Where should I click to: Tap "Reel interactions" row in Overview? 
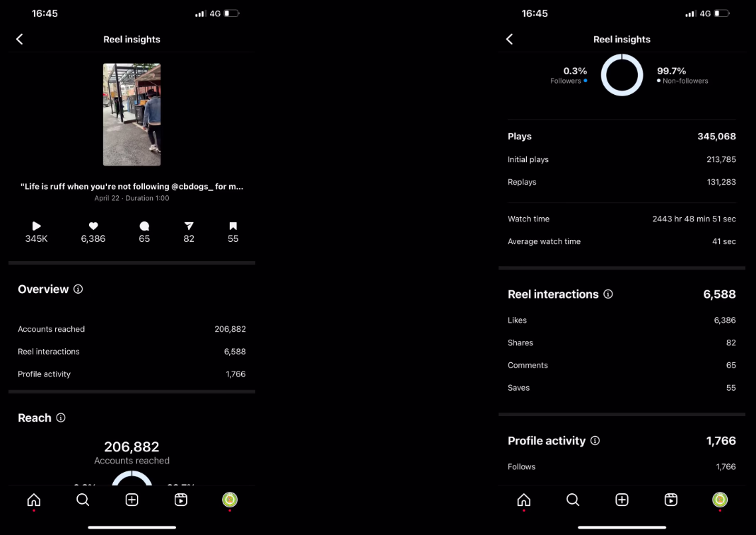point(132,352)
